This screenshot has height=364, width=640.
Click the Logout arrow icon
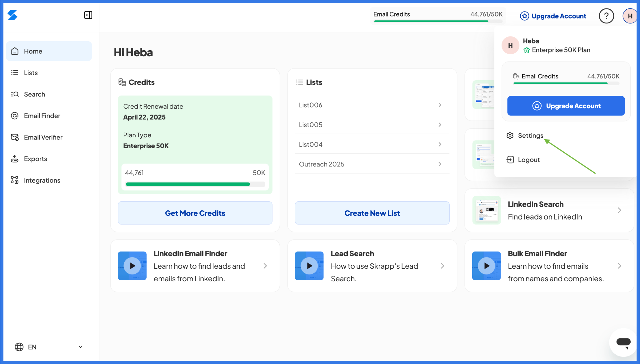[x=510, y=160]
